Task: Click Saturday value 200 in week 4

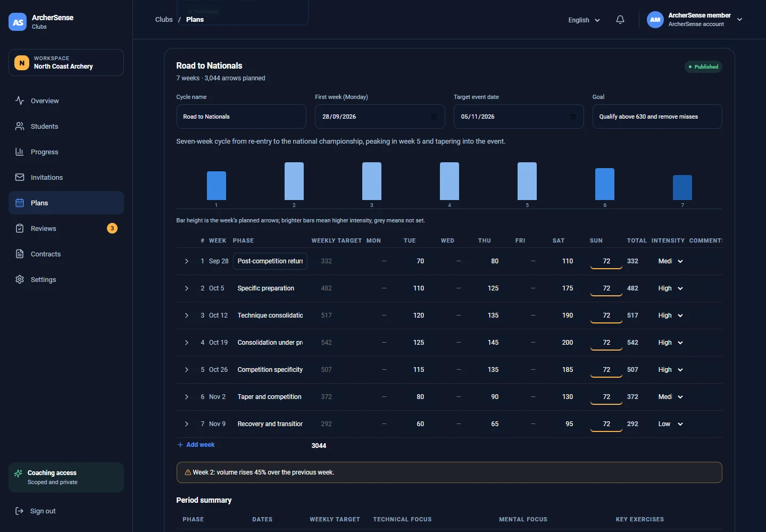Action: tap(568, 343)
